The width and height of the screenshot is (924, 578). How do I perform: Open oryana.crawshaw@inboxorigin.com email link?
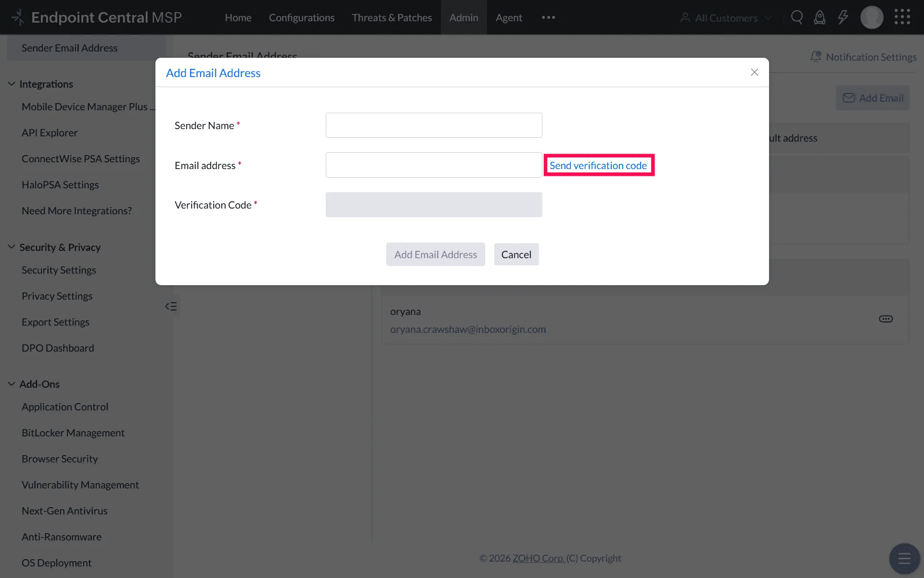(468, 329)
